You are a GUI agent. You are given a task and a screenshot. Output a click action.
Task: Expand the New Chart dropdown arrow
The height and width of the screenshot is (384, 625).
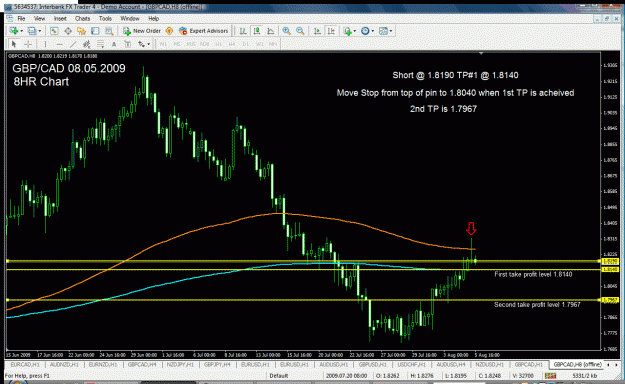(x=22, y=31)
